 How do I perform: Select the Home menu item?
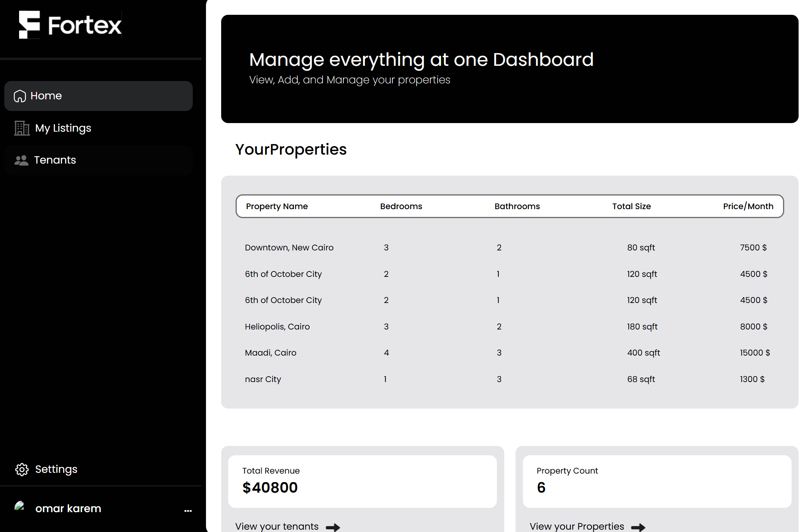[x=46, y=96]
